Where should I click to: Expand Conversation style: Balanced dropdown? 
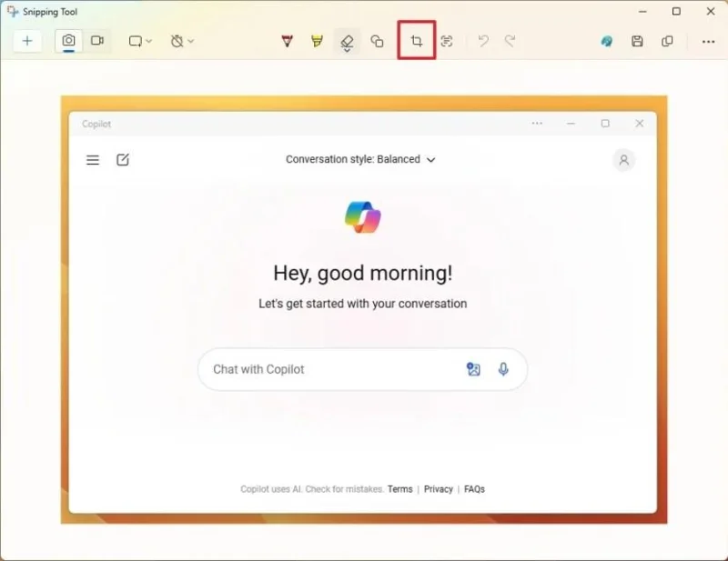[360, 160]
